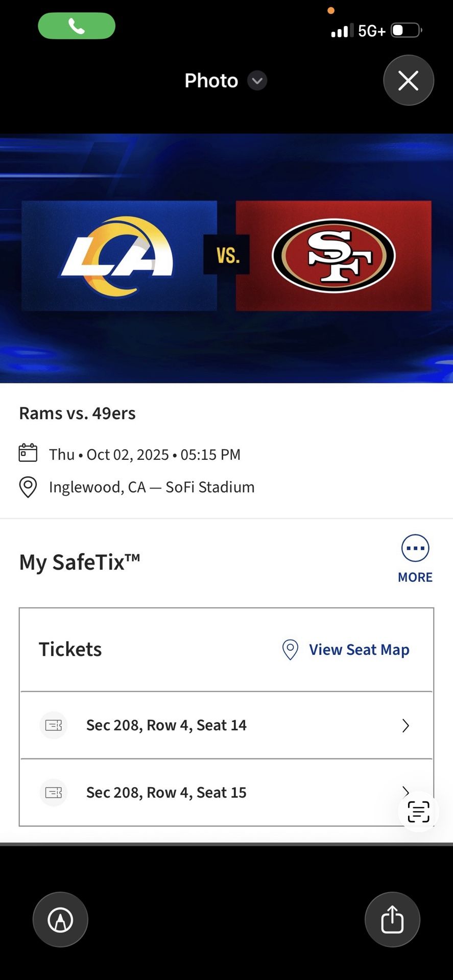
Task: Tap the battery indicator in status bar
Action: click(406, 31)
